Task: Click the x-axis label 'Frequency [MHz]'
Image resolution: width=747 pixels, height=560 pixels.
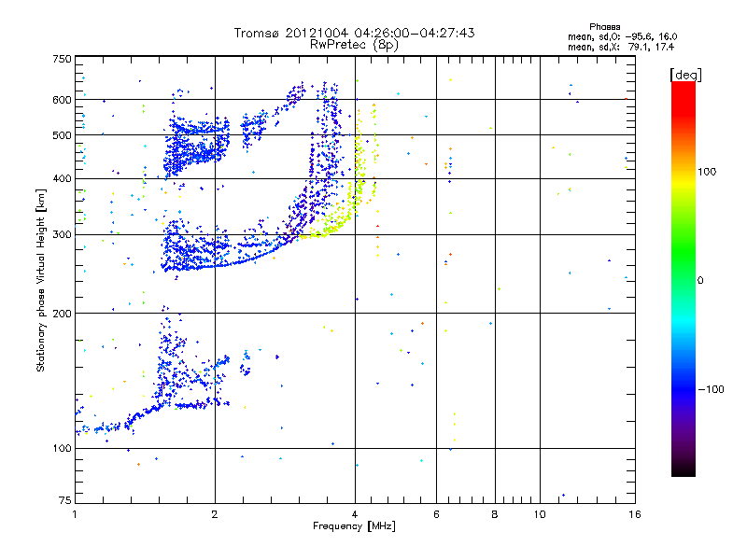Action: coord(354,526)
